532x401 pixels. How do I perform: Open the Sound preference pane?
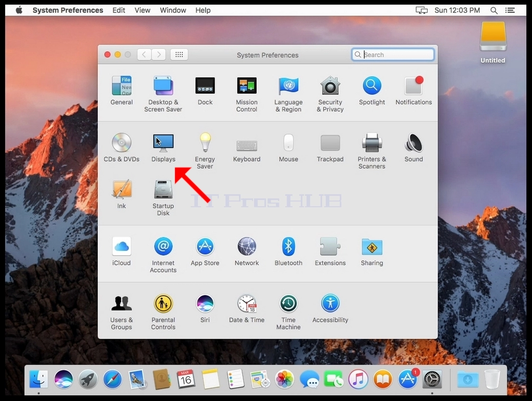point(414,142)
